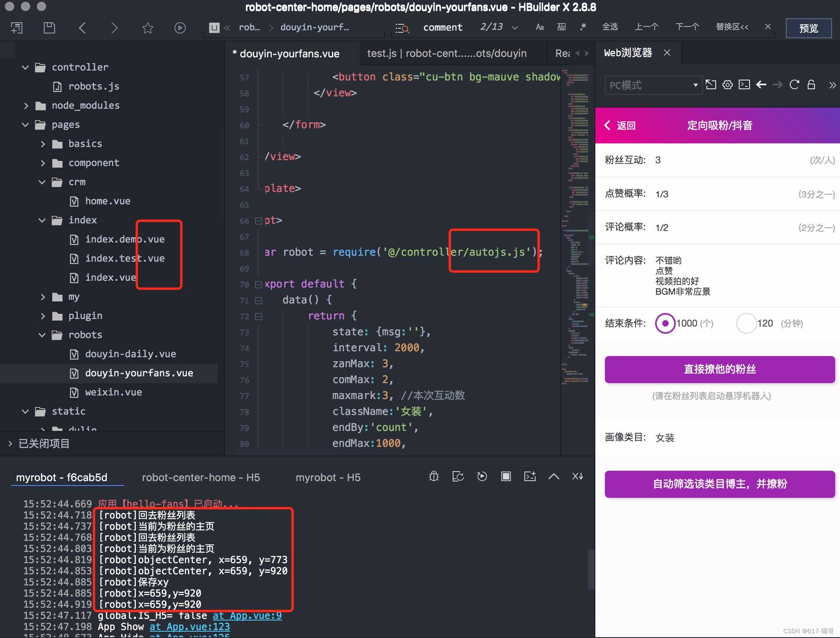Collapse the robots folder in tree
The image size is (840, 638).
[x=42, y=335]
